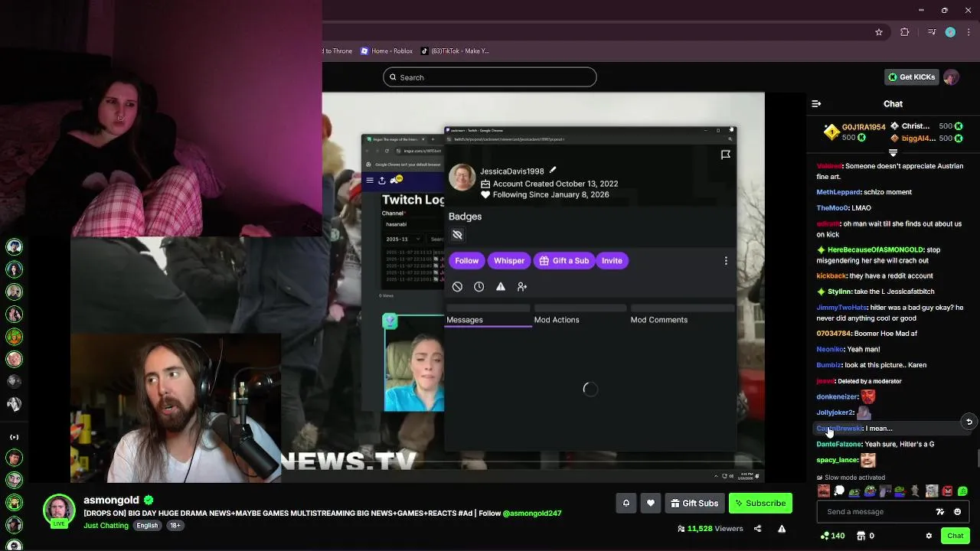Click the green Subscribe button
980x551 pixels.
[x=760, y=503]
